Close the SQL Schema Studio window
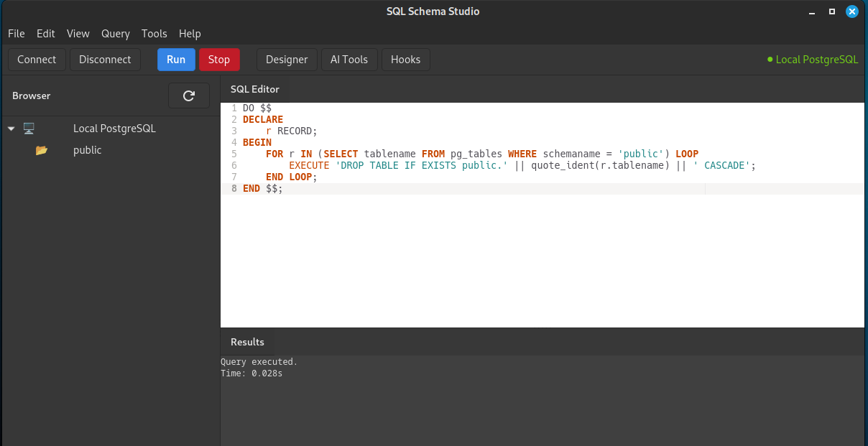Image resolution: width=868 pixels, height=446 pixels. [852, 11]
